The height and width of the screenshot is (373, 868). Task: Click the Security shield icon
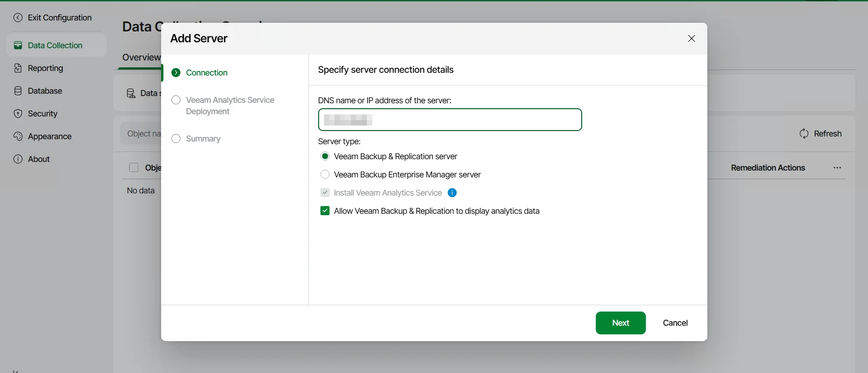click(18, 114)
